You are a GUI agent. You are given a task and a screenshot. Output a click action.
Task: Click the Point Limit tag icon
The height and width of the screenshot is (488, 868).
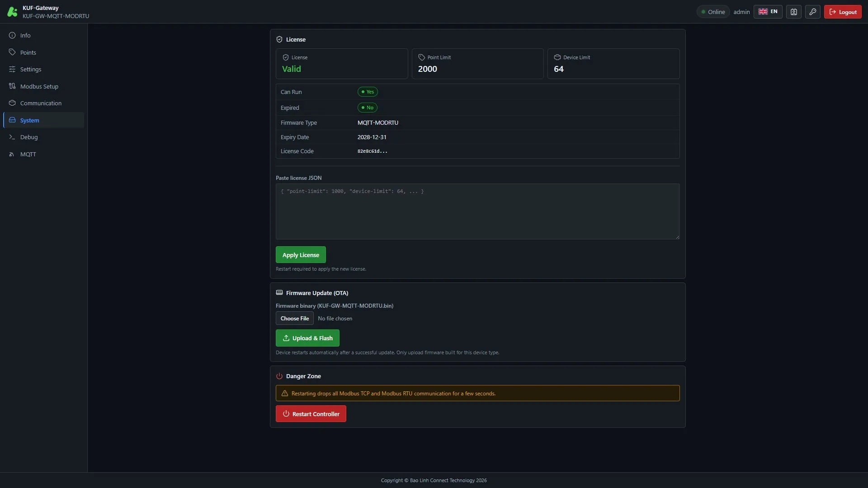pos(422,57)
